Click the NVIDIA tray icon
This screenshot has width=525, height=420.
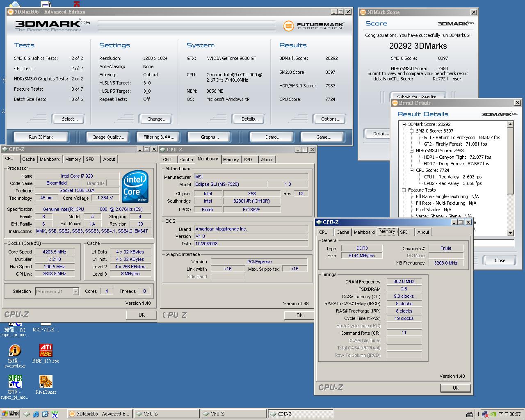[x=493, y=414]
